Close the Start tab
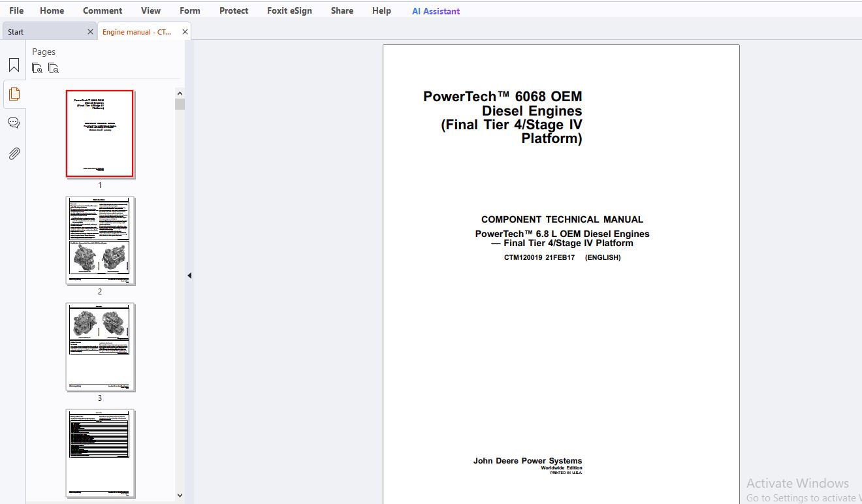This screenshot has height=504, width=862. [x=90, y=31]
